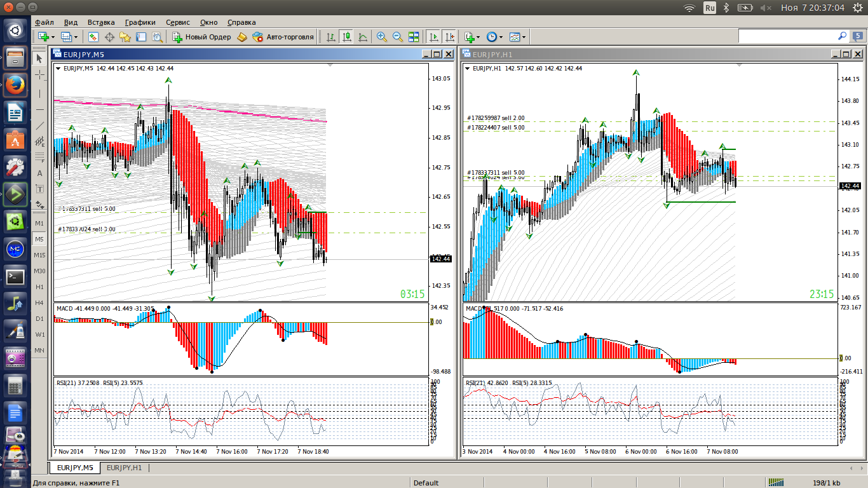The height and width of the screenshot is (488, 868).
Task: Select the text label tool
Action: coord(39,189)
